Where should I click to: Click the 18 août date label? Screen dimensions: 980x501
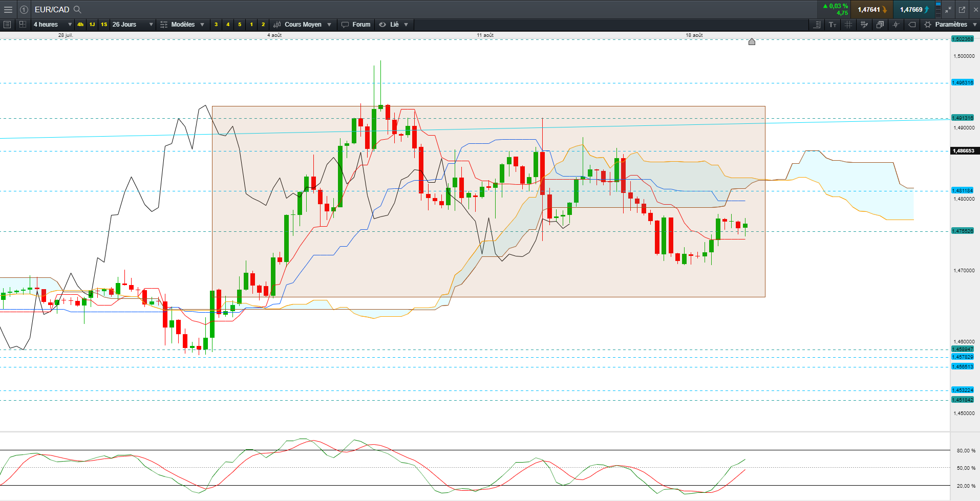pos(694,35)
